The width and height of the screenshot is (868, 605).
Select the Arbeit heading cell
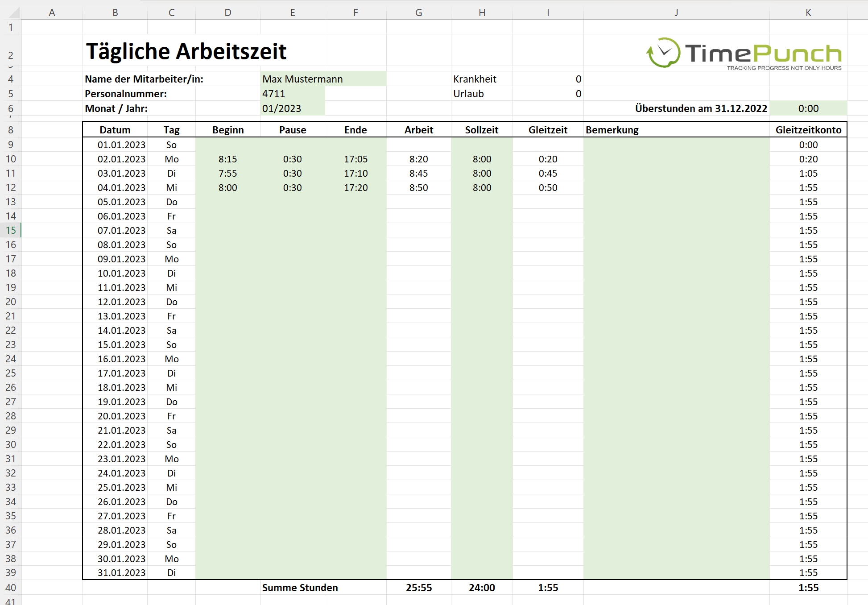(418, 130)
